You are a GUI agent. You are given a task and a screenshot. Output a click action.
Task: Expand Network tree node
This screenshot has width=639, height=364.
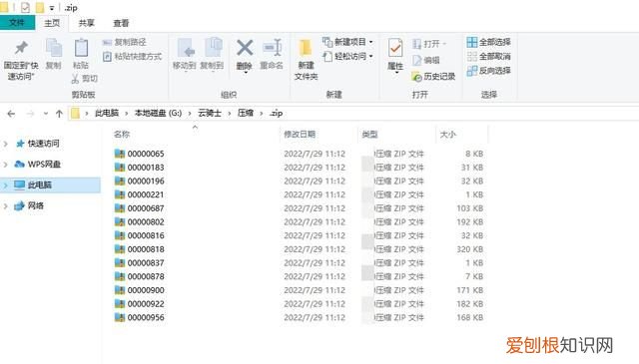point(6,206)
